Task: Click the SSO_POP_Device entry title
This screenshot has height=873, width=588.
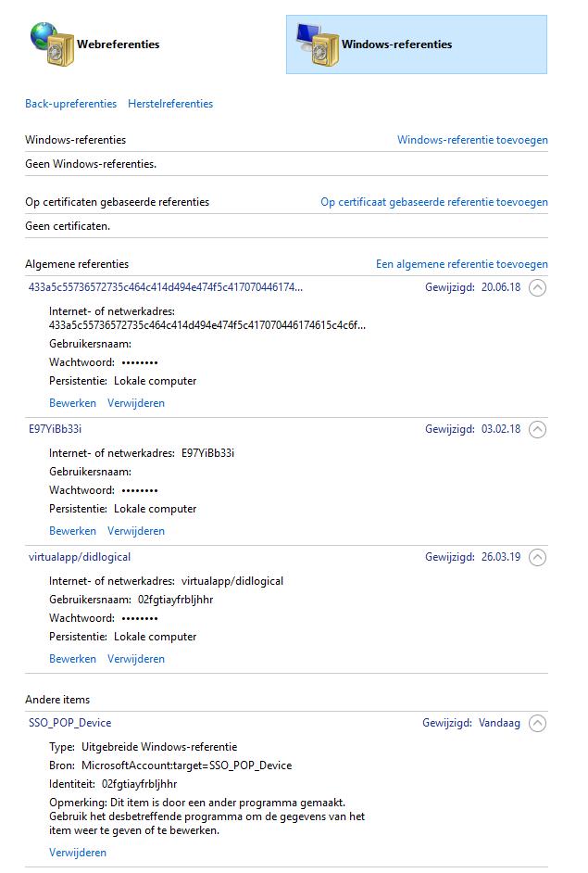Action: [x=70, y=723]
